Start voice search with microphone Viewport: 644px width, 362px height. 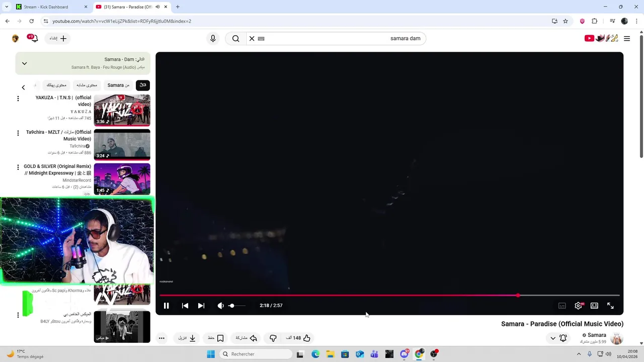click(x=213, y=38)
